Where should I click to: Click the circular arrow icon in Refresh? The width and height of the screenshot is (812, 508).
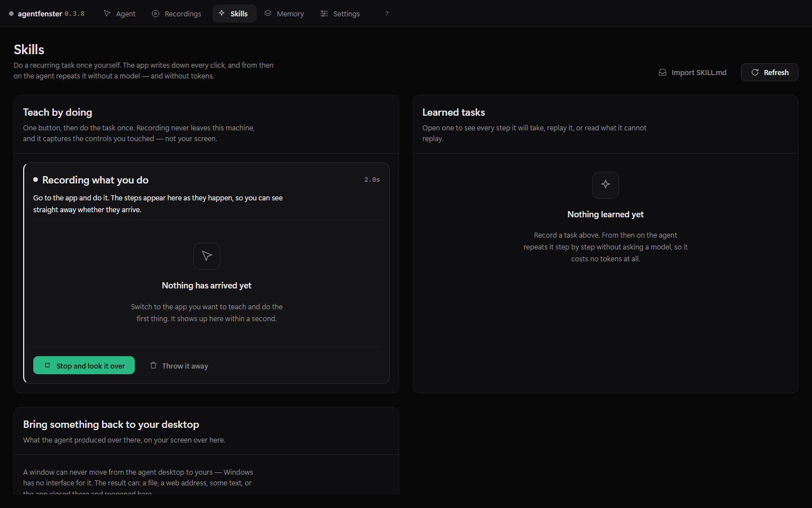coord(755,72)
